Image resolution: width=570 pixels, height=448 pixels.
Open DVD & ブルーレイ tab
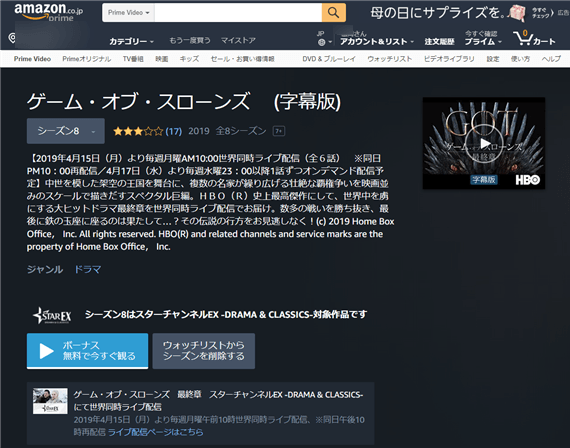329,59
